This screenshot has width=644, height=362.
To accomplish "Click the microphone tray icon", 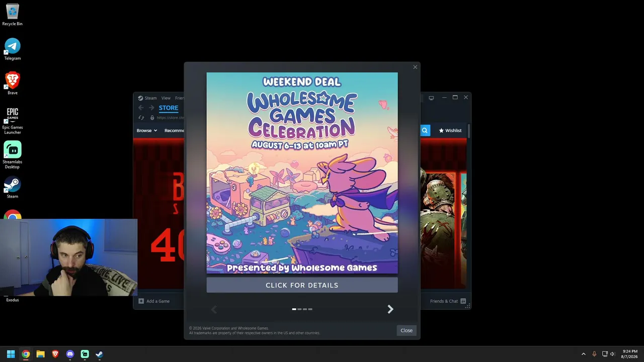I will coord(594,354).
